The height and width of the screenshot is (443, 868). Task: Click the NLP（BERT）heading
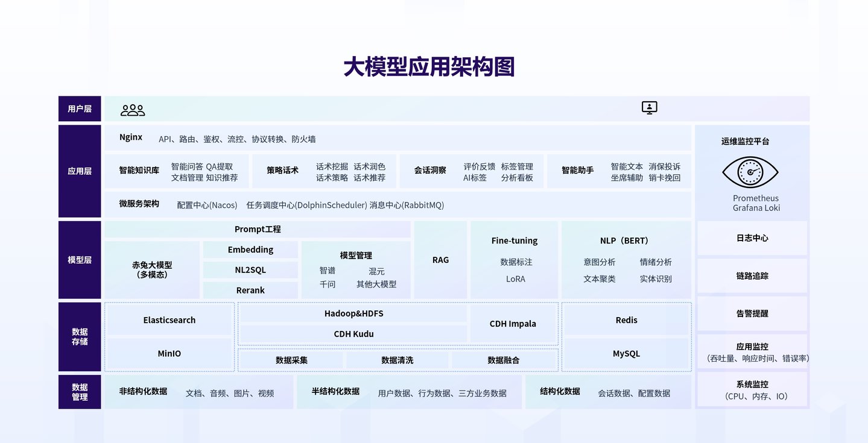[x=626, y=240]
